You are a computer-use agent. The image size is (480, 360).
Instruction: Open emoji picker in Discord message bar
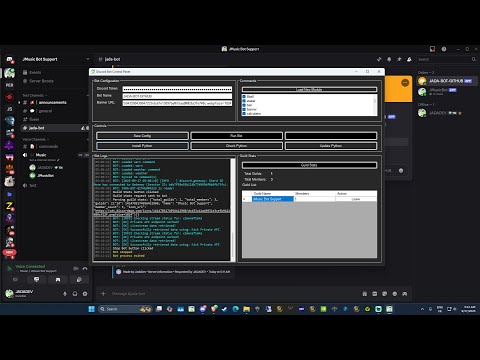tap(395, 294)
